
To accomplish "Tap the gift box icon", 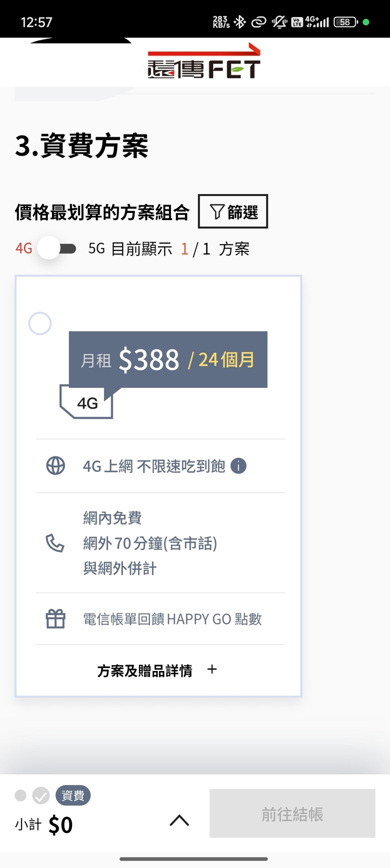I will coord(55,619).
